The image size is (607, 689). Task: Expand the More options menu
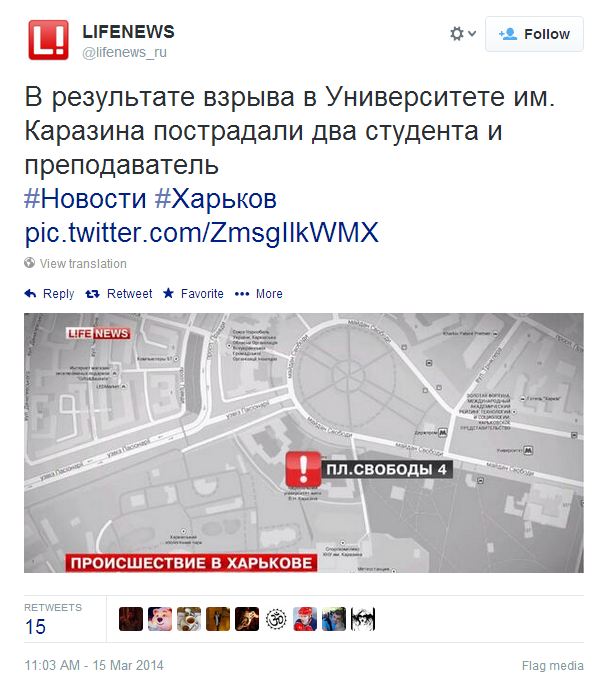[258, 294]
